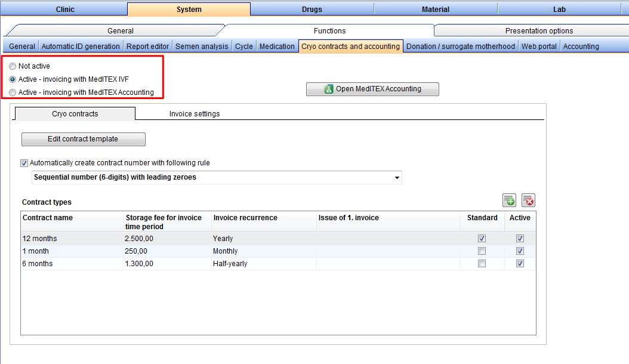The height and width of the screenshot is (364, 629).
Task: Click the Active column header
Action: coord(520,221)
